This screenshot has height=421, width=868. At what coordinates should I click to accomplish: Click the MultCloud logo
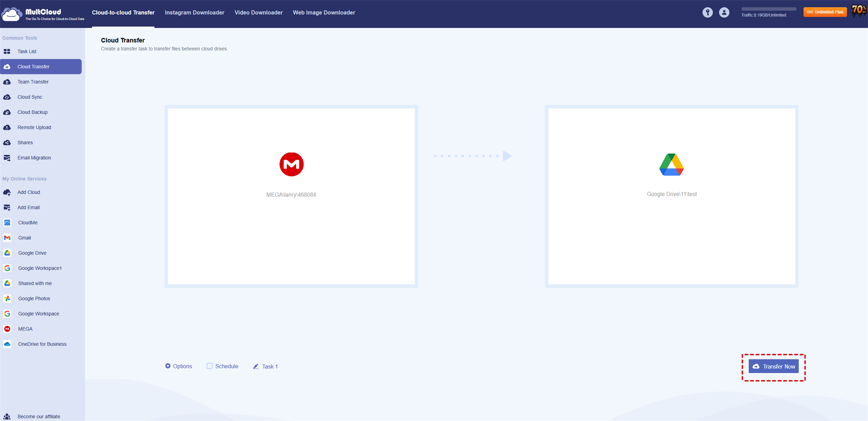point(43,14)
